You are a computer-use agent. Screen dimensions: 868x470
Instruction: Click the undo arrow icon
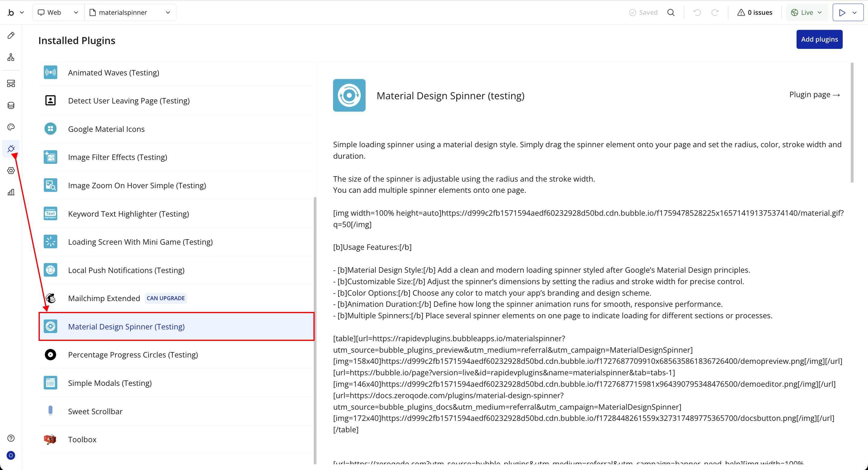[697, 12]
